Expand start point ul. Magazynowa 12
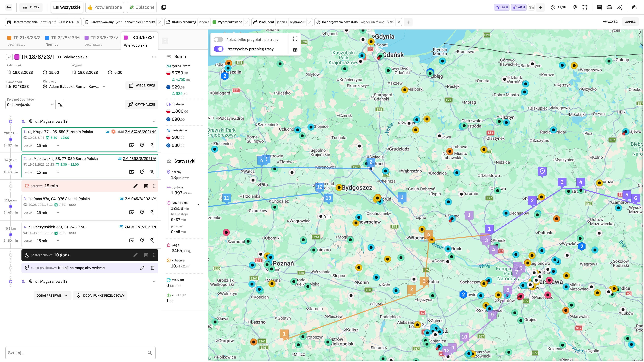Screen dimensions: 644x362 154,121
